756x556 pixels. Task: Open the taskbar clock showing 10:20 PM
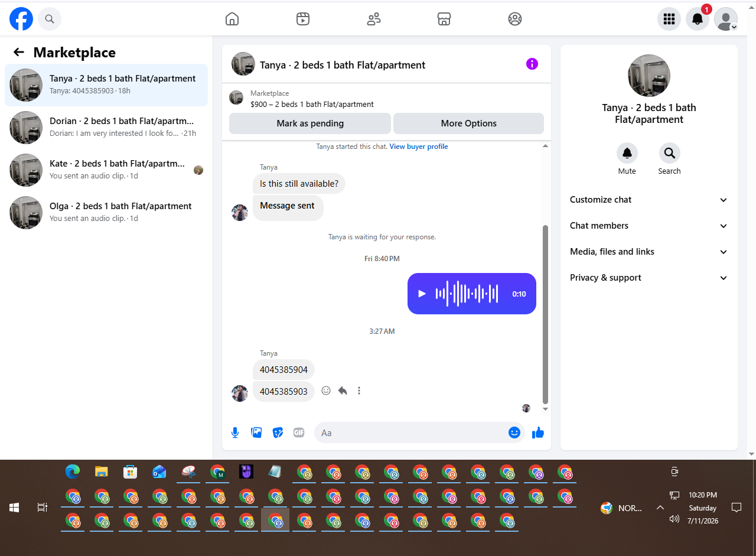click(703, 508)
